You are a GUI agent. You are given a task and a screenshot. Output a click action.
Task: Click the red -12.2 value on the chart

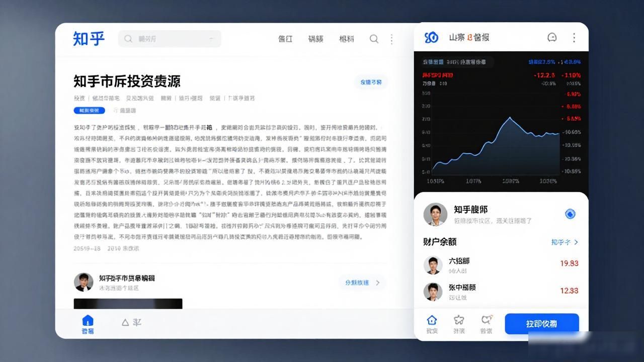544,75
